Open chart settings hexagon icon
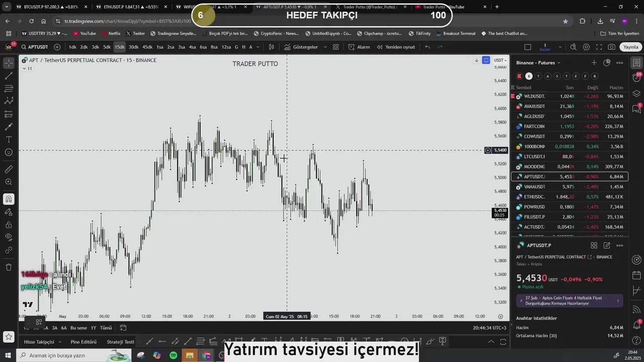This screenshot has height=362, width=644. click(586, 47)
